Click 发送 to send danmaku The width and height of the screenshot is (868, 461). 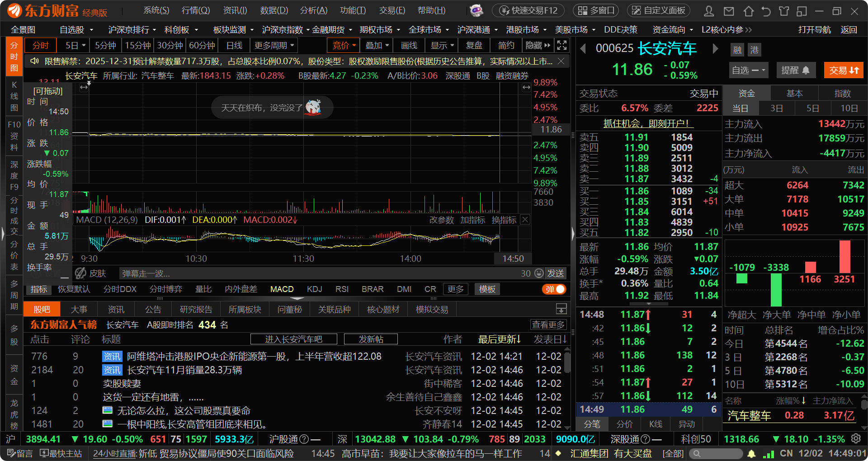(556, 273)
